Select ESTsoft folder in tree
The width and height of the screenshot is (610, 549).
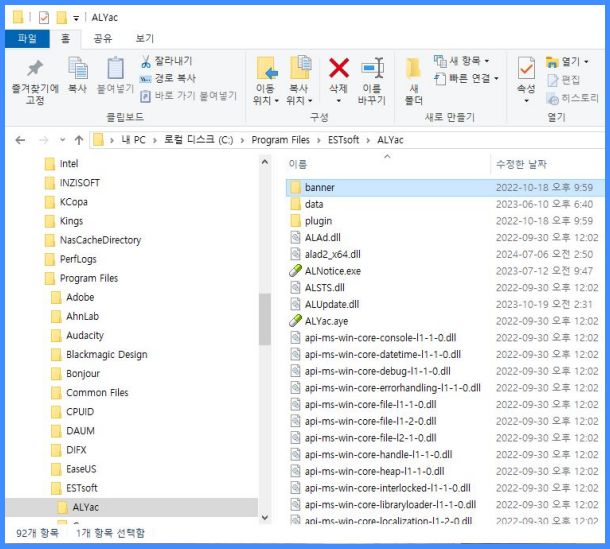82,488
